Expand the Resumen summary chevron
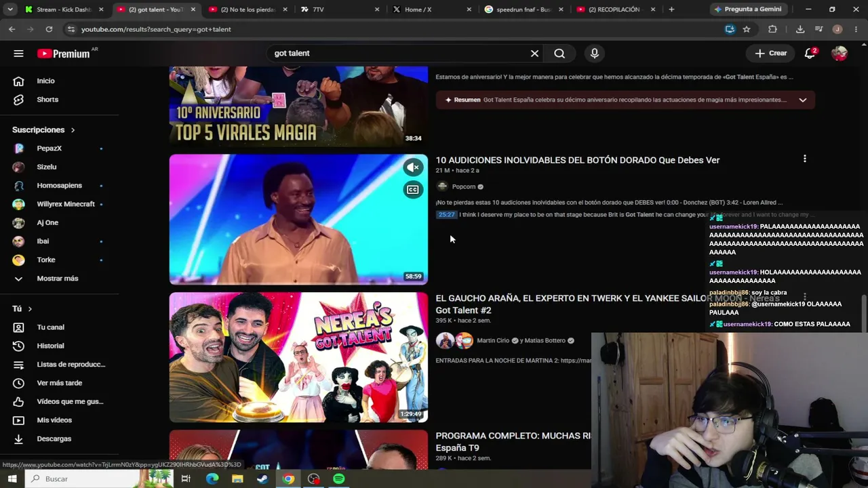The image size is (868, 488). click(802, 100)
